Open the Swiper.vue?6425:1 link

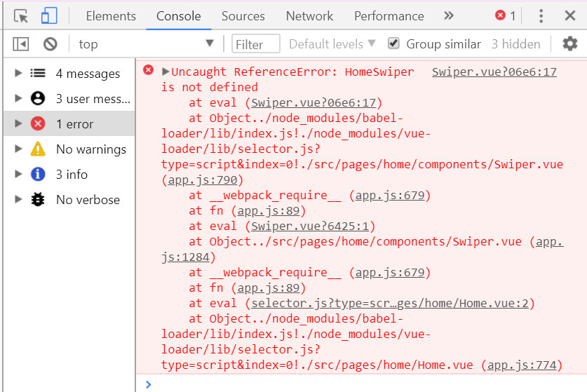pyautogui.click(x=310, y=226)
